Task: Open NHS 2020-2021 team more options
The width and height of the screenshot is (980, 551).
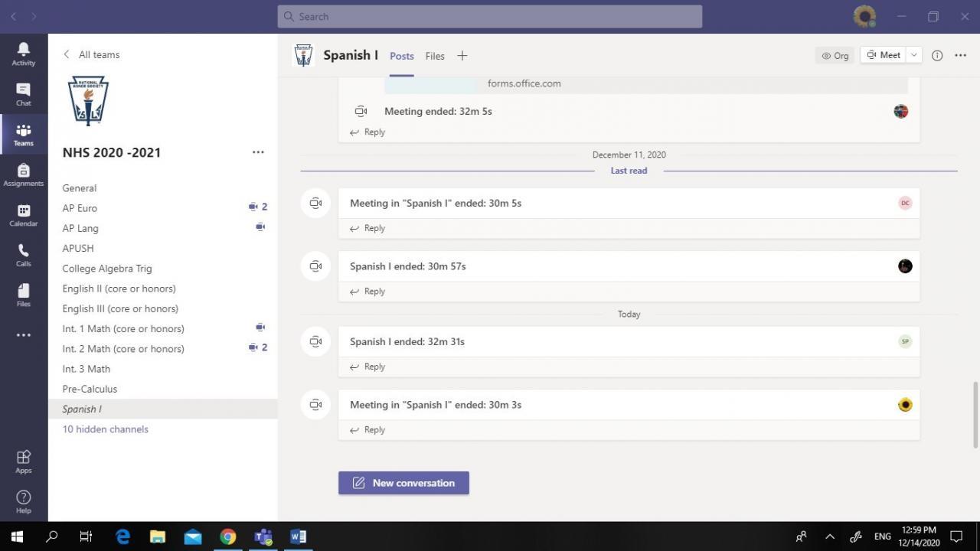Action: (258, 152)
